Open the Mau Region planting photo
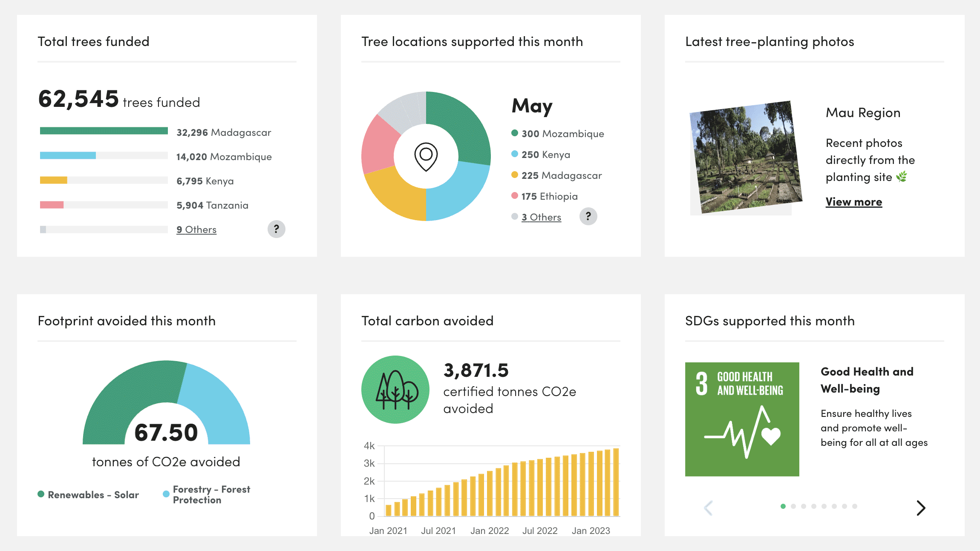 [746, 158]
